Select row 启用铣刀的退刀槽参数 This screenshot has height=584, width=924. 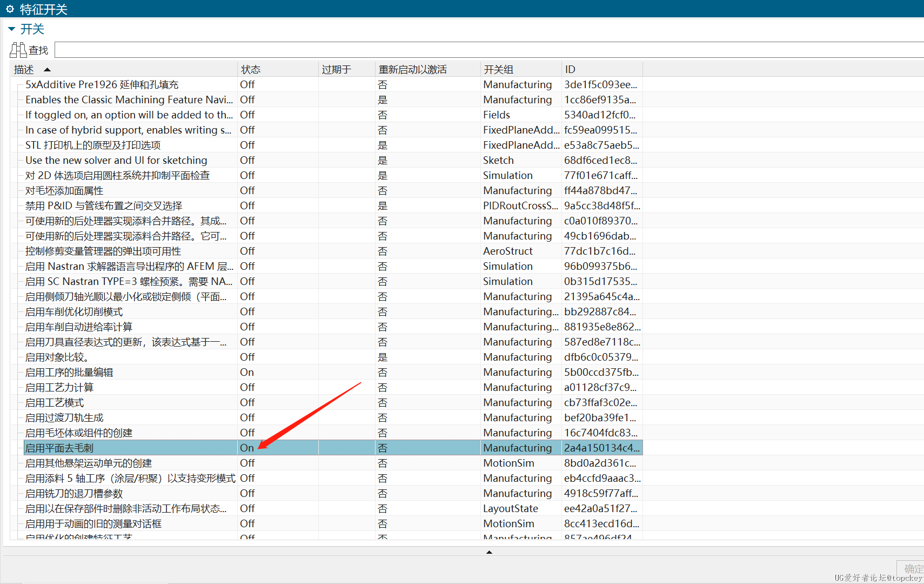click(333, 493)
